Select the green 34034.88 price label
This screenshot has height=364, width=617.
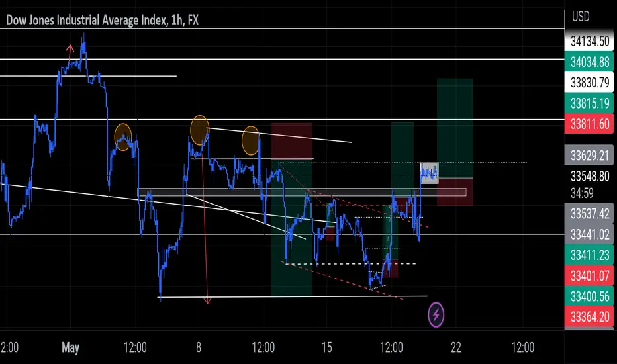589,62
